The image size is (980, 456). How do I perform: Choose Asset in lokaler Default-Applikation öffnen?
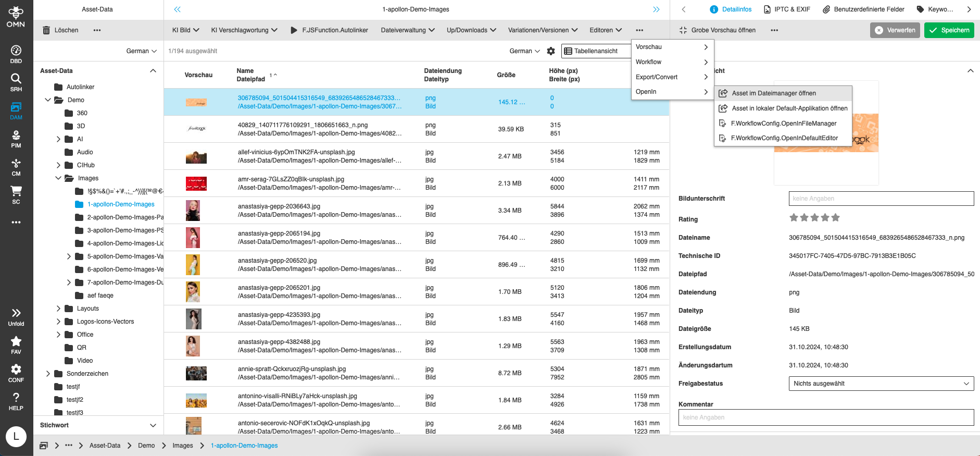tap(783, 108)
